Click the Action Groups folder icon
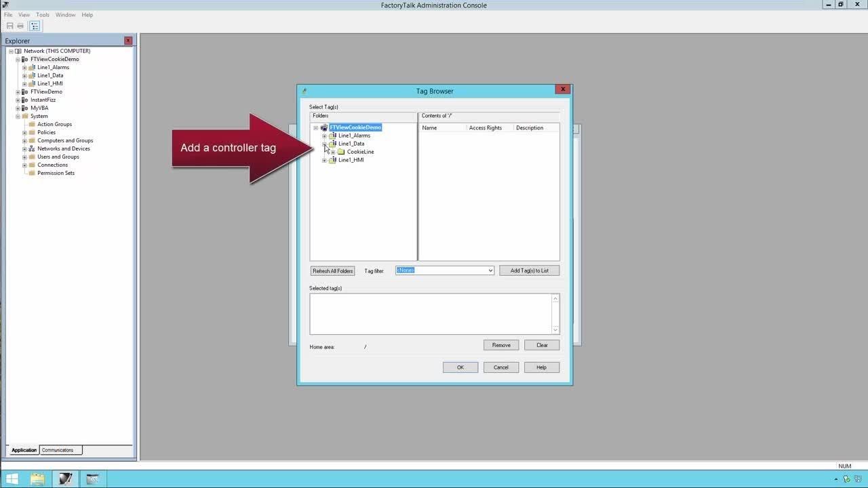Viewport: 868px width, 488px height. pos(32,124)
